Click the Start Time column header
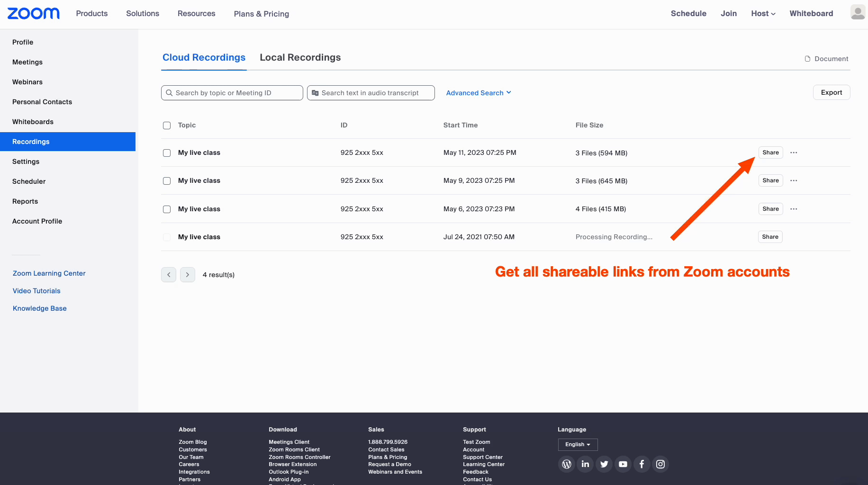This screenshot has height=485, width=868. coord(461,125)
